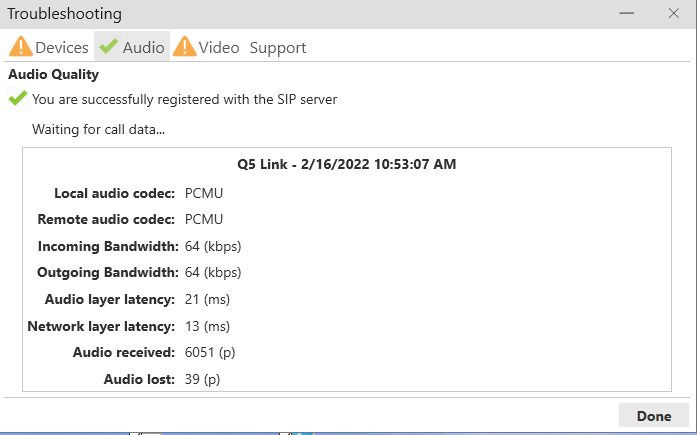
Task: Select the Incoming Bandwidth 64 kbps value
Action: (213, 246)
